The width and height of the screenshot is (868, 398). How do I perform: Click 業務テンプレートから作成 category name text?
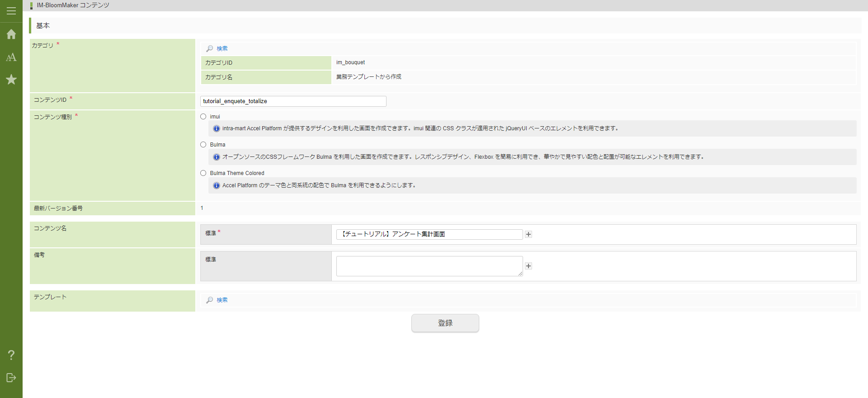(369, 77)
